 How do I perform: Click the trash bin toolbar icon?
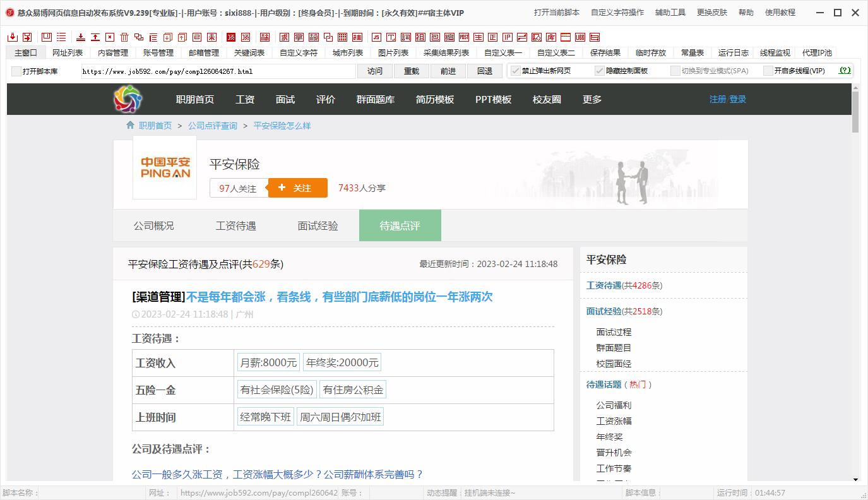coord(125,37)
